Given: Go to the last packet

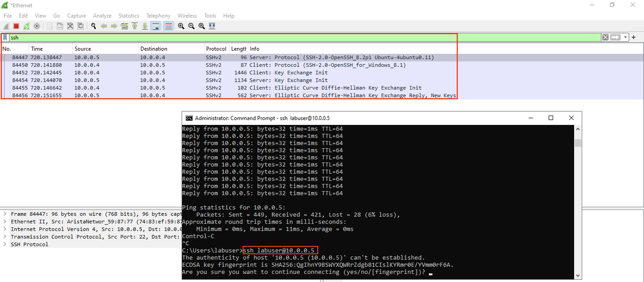Looking at the screenshot, I should pyautogui.click(x=145, y=26).
